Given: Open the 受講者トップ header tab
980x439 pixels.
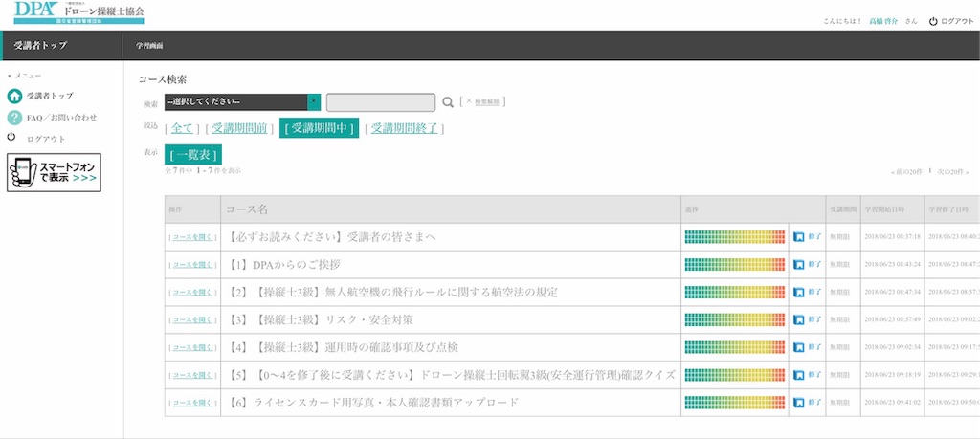Looking at the screenshot, I should tap(40, 46).
